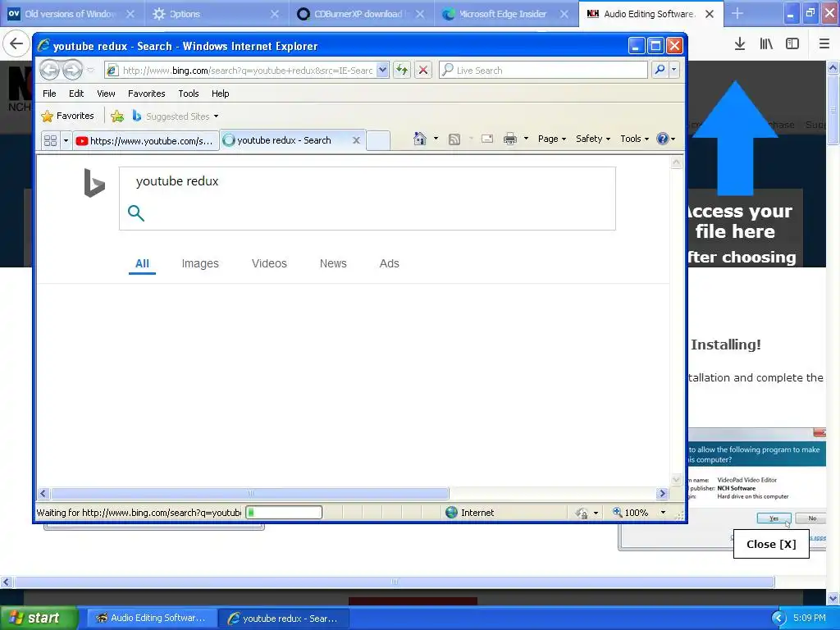This screenshot has width=840, height=630.
Task: Open zoom level dropdown arrow
Action: pos(663,513)
